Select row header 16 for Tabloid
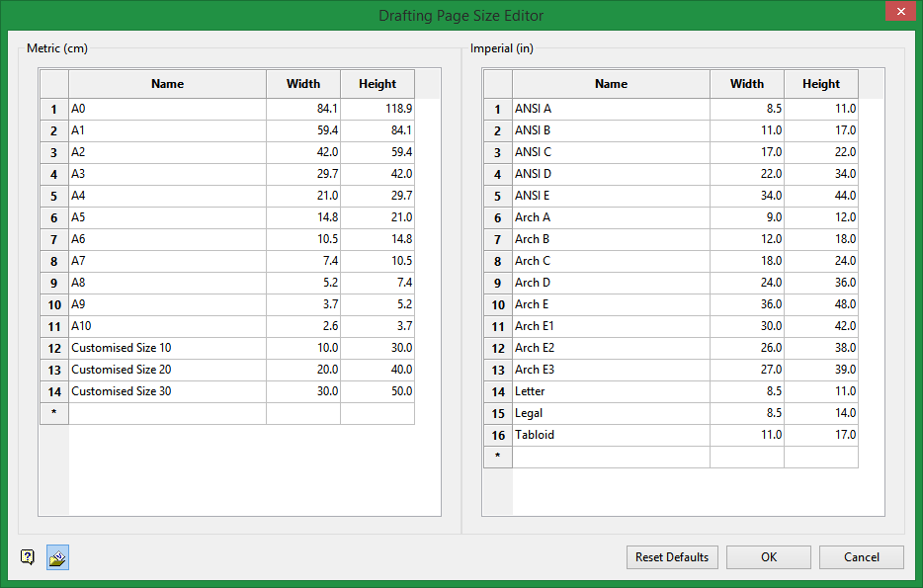Screen dimensions: 923x588 [497, 435]
